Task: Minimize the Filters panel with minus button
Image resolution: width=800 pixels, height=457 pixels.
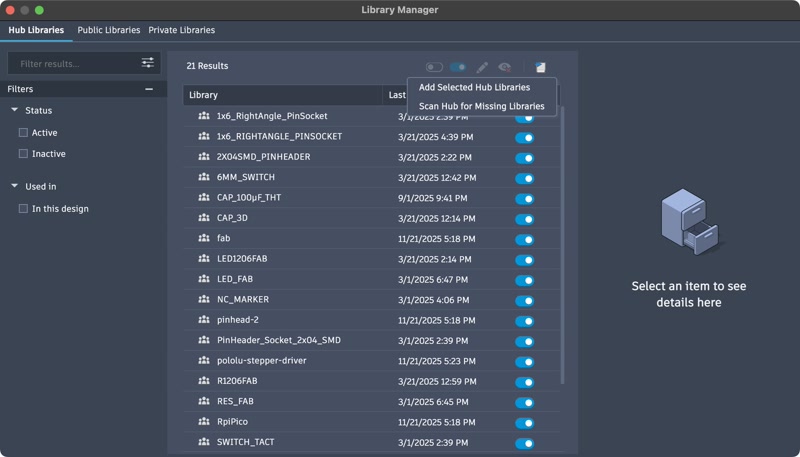Action: click(149, 89)
